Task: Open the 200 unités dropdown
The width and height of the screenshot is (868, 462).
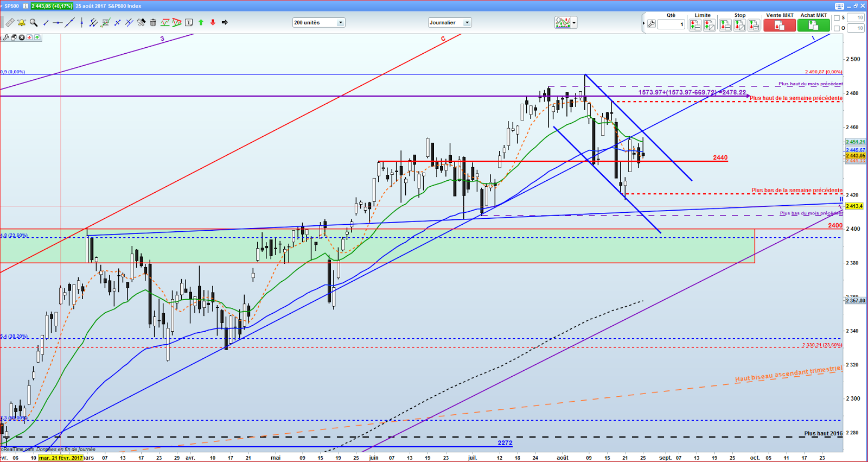Action: pos(318,22)
